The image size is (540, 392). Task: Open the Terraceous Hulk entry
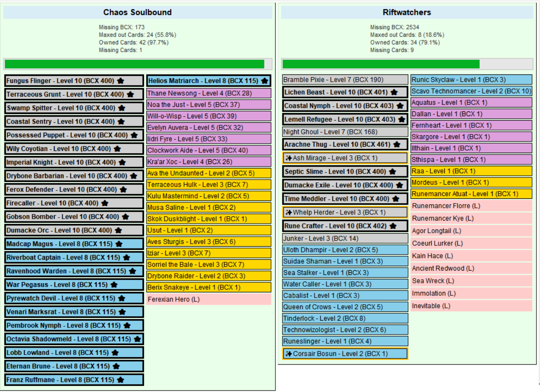coord(209,185)
